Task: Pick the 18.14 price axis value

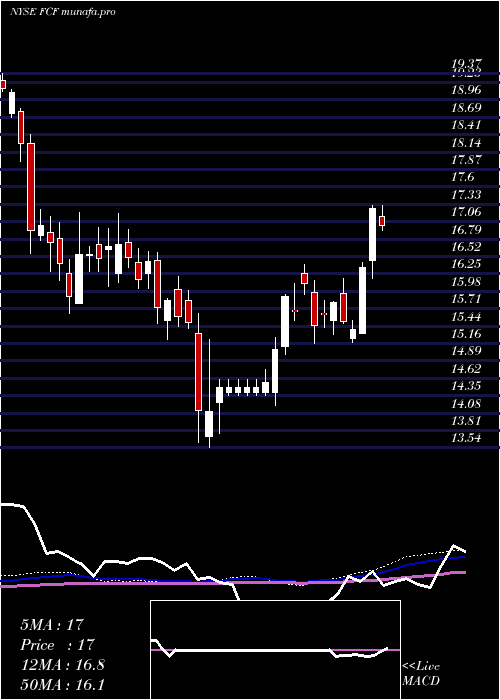Action: pos(467,143)
